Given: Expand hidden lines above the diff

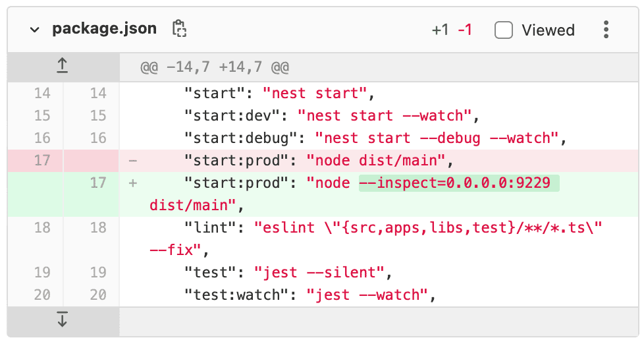Looking at the screenshot, I should point(63,66).
